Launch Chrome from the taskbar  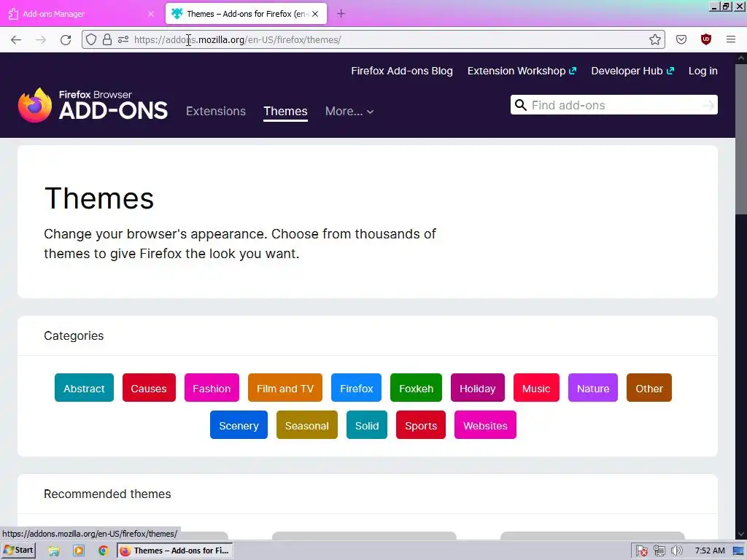click(103, 551)
